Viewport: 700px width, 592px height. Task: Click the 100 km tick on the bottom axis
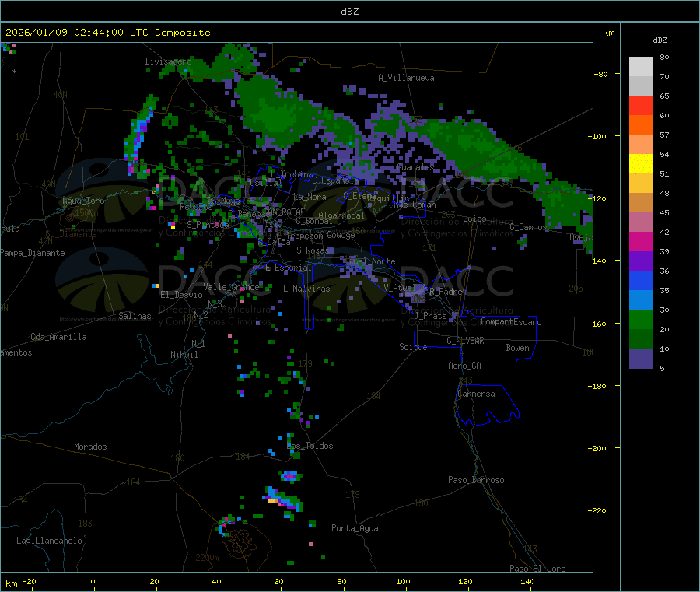(403, 581)
